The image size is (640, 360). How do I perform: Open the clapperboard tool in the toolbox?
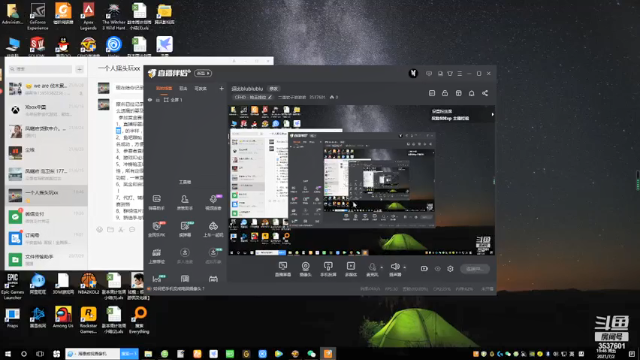(156, 256)
